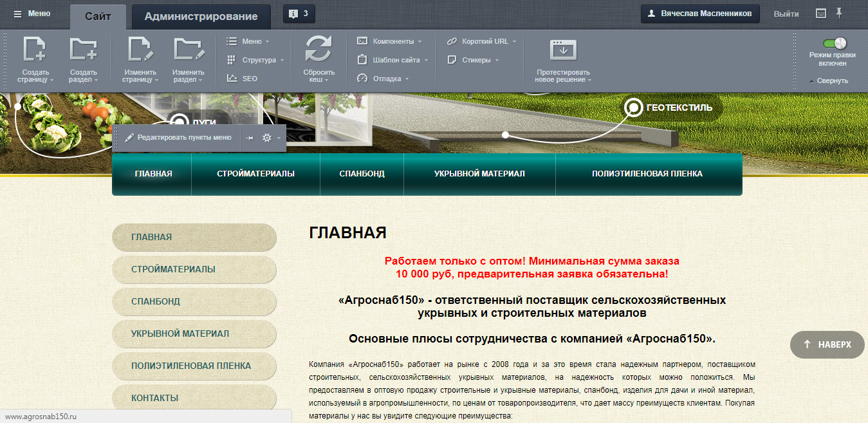Expand the Стикеры dropdown arrow
Screen dimensions: 868x423
coord(497,60)
